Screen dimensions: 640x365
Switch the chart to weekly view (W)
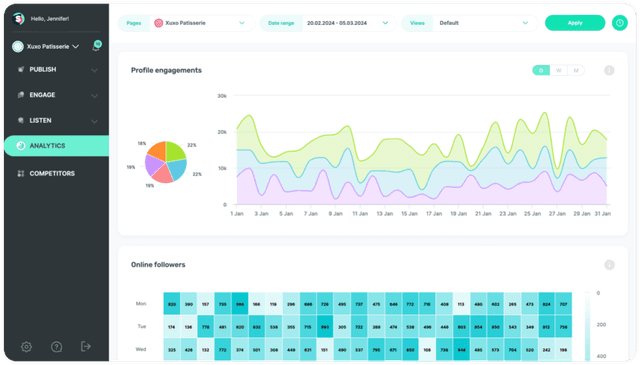(558, 70)
